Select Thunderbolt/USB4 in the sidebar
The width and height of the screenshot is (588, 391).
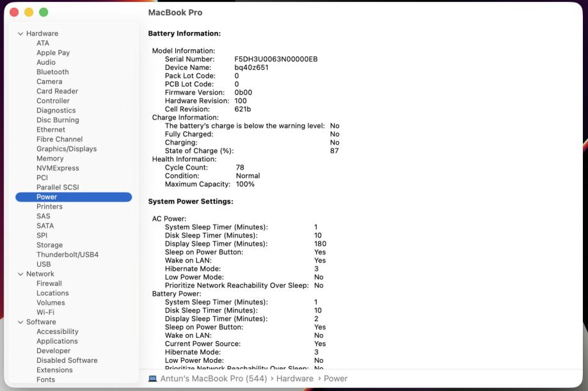click(67, 255)
